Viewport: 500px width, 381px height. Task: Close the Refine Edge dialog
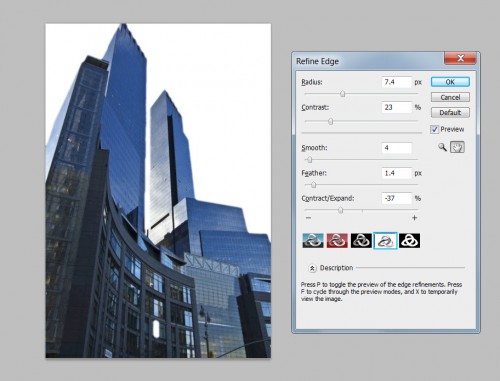coord(461,58)
